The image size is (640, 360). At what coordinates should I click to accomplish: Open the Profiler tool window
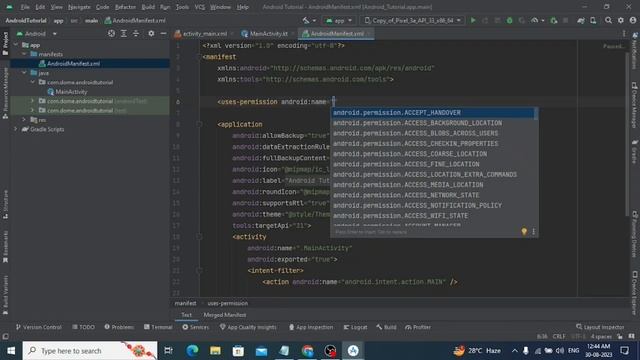pyautogui.click(x=418, y=327)
